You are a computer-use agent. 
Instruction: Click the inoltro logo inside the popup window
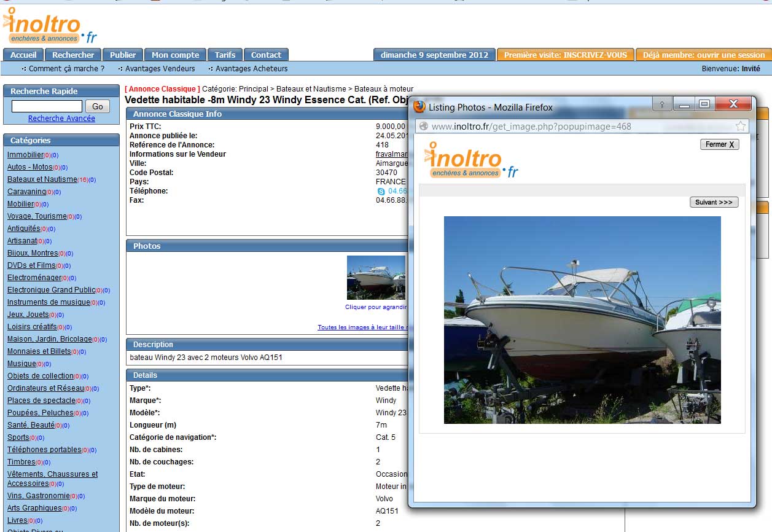tap(471, 160)
